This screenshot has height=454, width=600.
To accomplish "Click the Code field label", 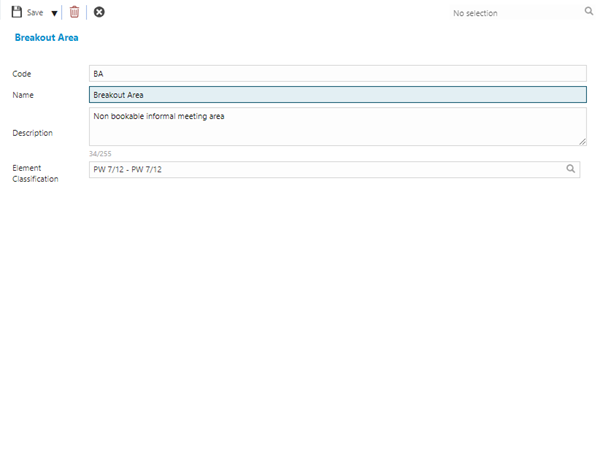I will pyautogui.click(x=22, y=74).
